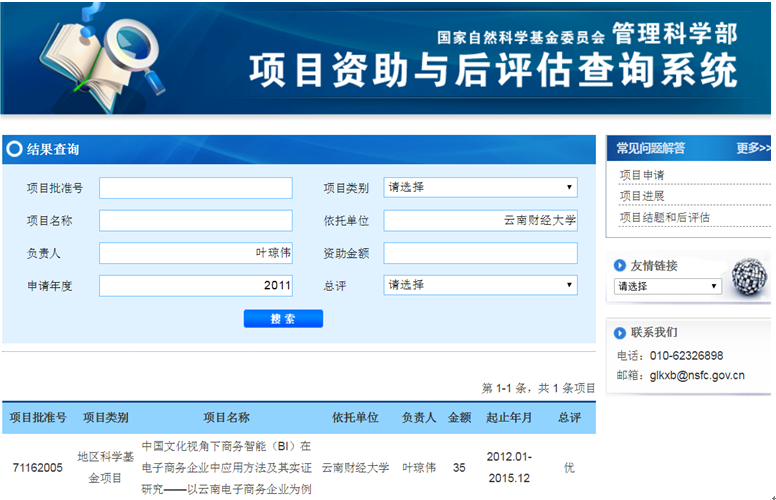Click the 友情链接 arrow icon
Viewport: 776px width, 500px height.
pyautogui.click(x=620, y=265)
